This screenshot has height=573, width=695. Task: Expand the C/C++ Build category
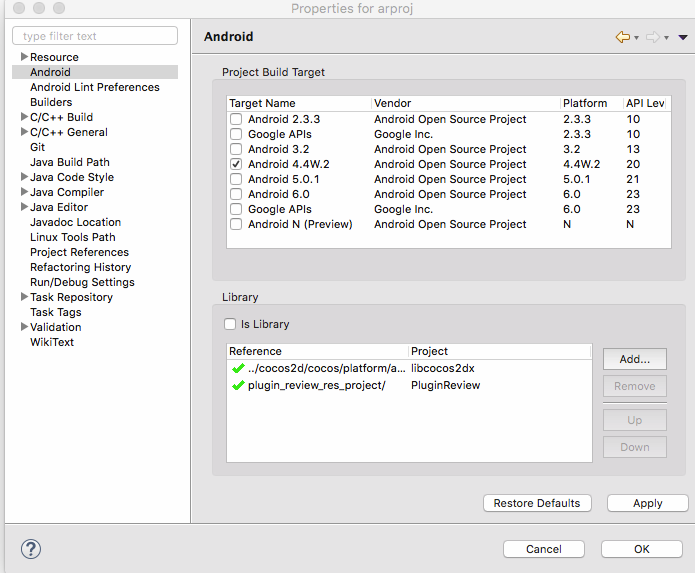pyautogui.click(x=24, y=117)
